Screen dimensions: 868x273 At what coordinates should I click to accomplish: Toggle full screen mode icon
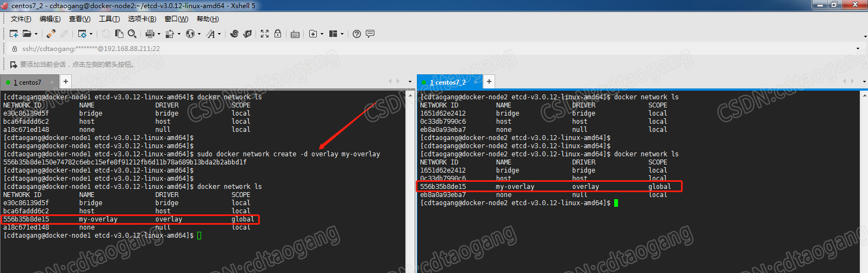(265, 34)
